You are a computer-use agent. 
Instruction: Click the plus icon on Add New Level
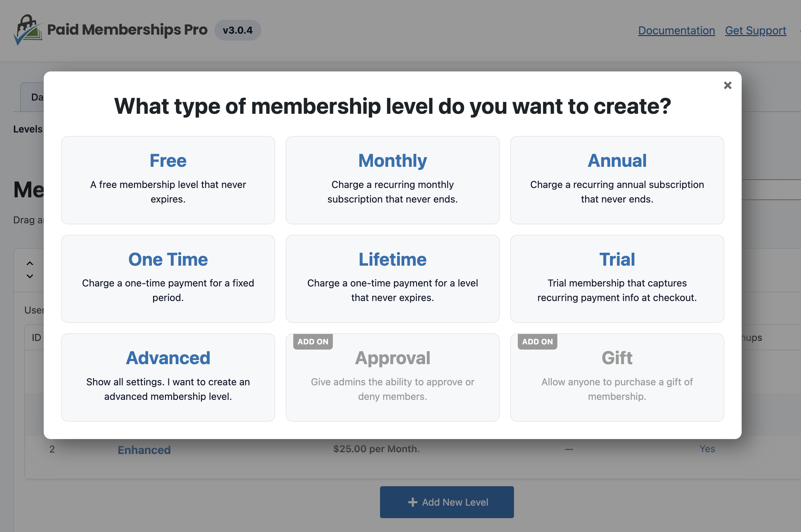pyautogui.click(x=413, y=502)
